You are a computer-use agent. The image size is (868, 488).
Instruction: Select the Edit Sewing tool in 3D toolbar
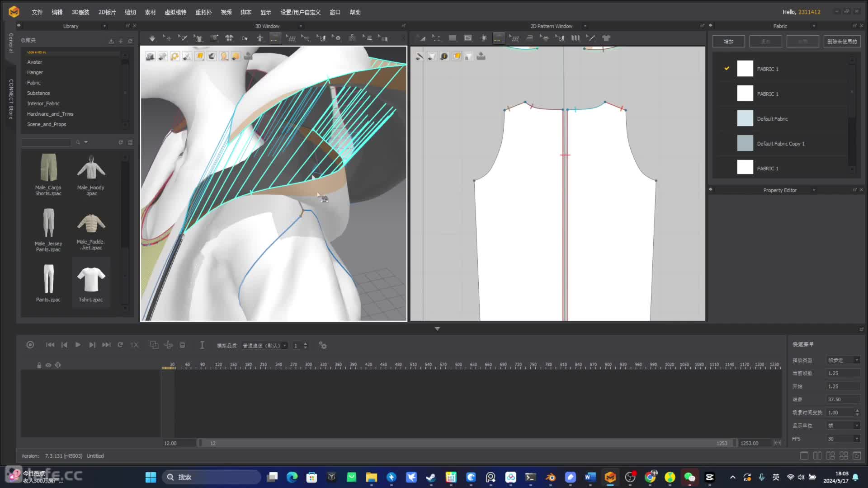(306, 38)
